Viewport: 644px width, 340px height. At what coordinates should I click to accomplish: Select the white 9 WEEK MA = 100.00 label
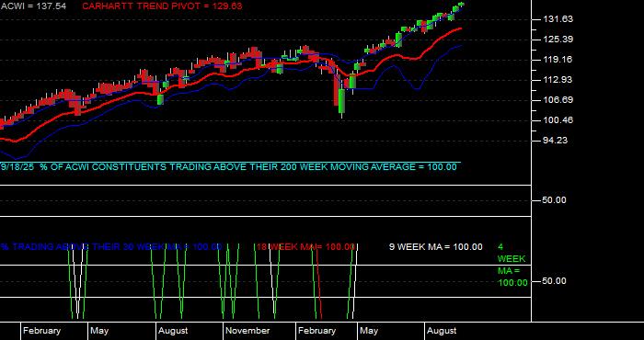pyautogui.click(x=436, y=247)
